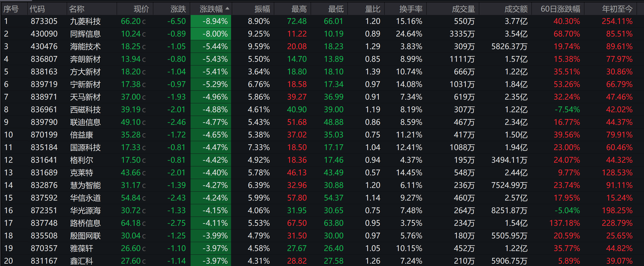The height and width of the screenshot is (266, 644).
Task: Click the sort arrow beside 涨跌幅
Action: pos(227,8)
